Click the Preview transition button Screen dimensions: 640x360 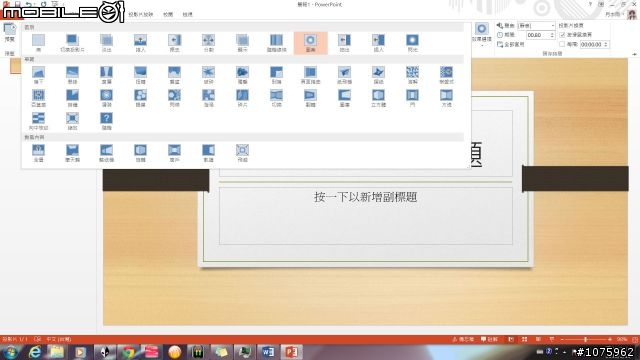pyautogui.click(x=10, y=33)
